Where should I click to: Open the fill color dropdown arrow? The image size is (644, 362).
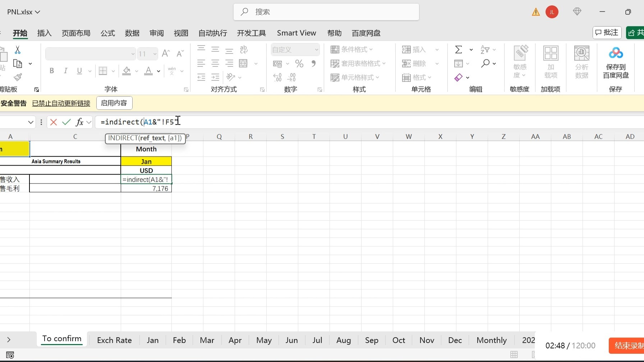tap(137, 71)
